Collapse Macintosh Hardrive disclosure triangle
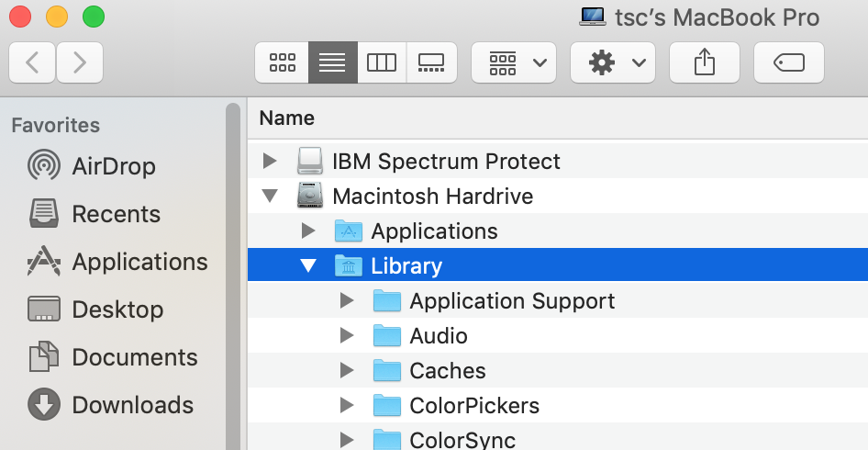This screenshot has height=450, width=868. click(270, 197)
